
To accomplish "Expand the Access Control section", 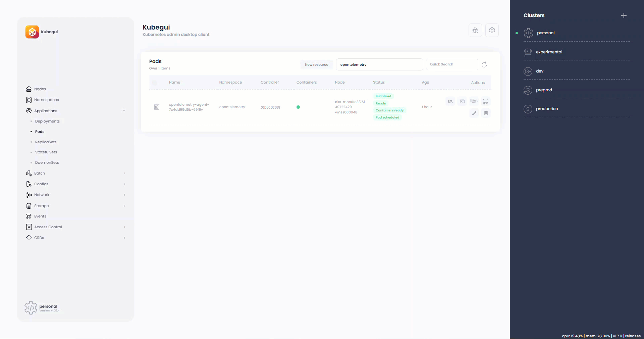I will pos(124,227).
